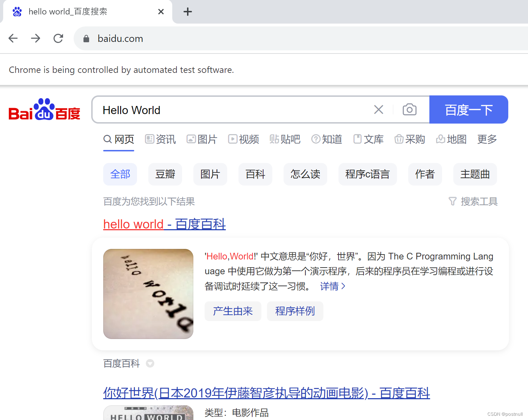
Task: Switch to the 地图 tab
Action: (451, 139)
